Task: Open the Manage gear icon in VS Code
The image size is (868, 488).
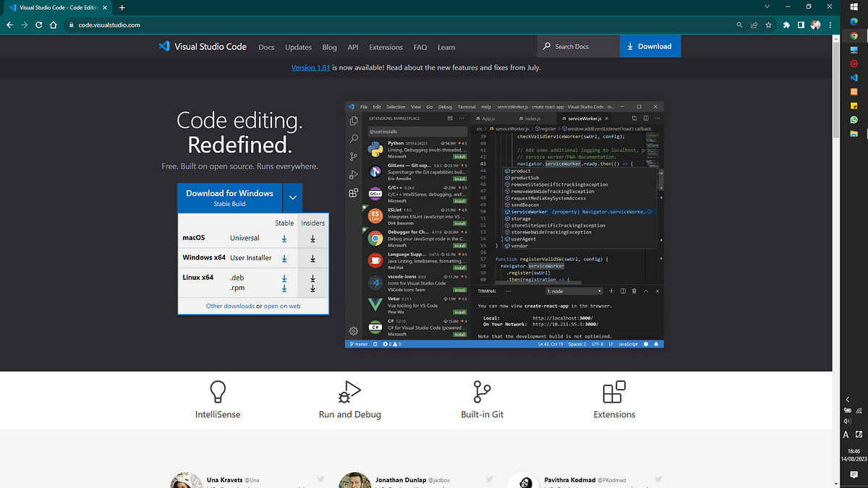Action: 353,330
